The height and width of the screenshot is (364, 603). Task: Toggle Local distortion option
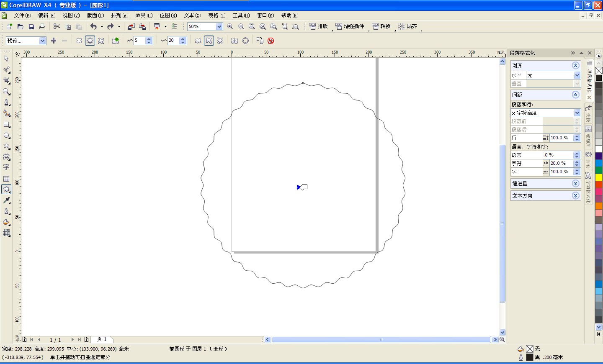click(220, 41)
